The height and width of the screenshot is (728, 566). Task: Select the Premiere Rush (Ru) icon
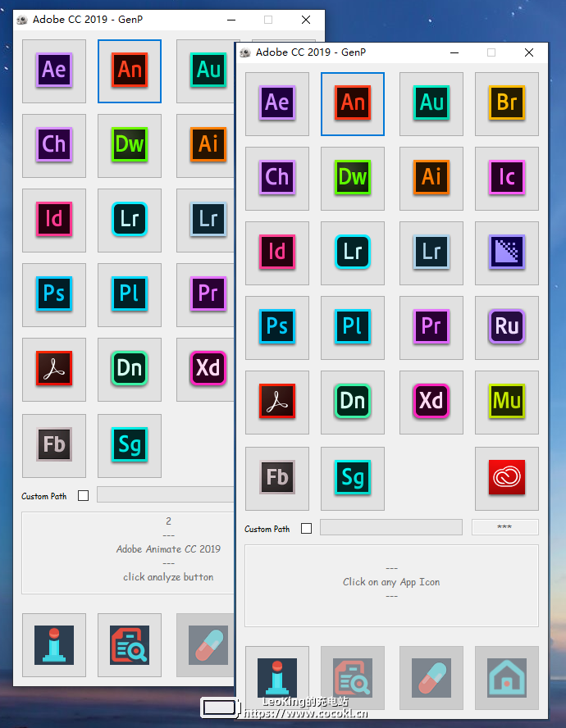point(506,328)
